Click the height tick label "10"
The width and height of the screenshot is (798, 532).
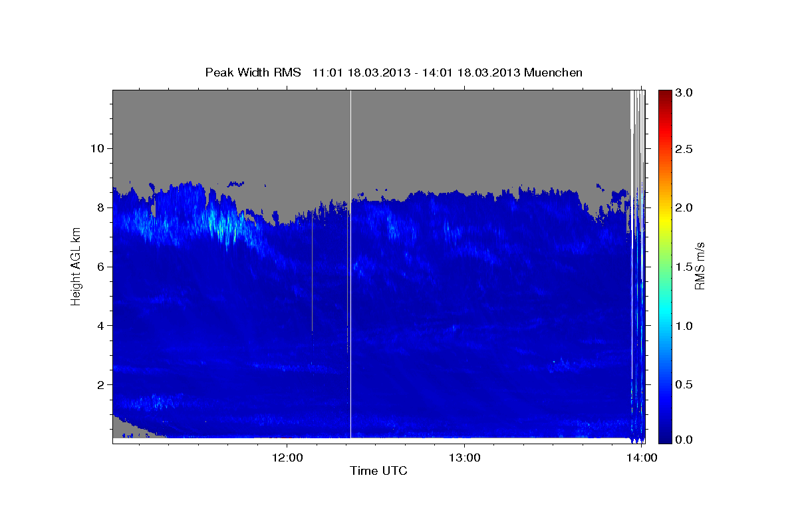pyautogui.click(x=96, y=148)
